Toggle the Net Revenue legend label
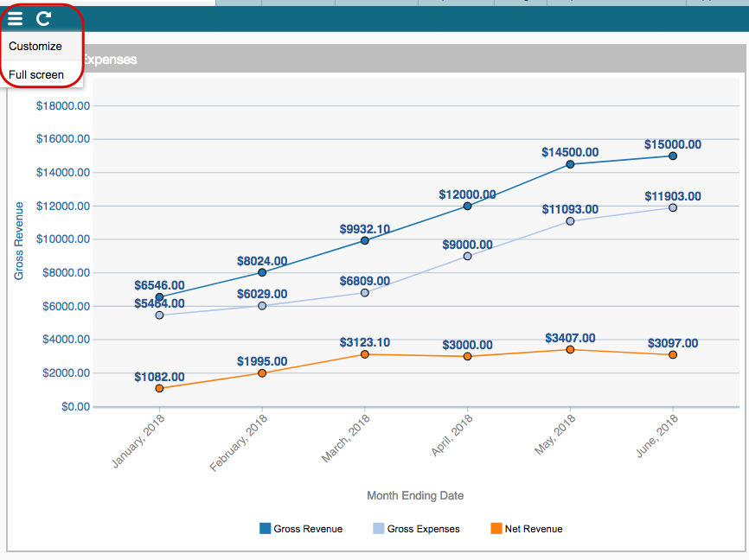 click(533, 529)
